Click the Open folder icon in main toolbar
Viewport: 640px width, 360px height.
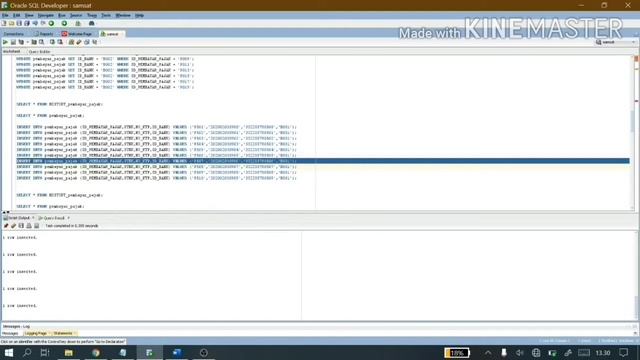[x=11, y=23]
